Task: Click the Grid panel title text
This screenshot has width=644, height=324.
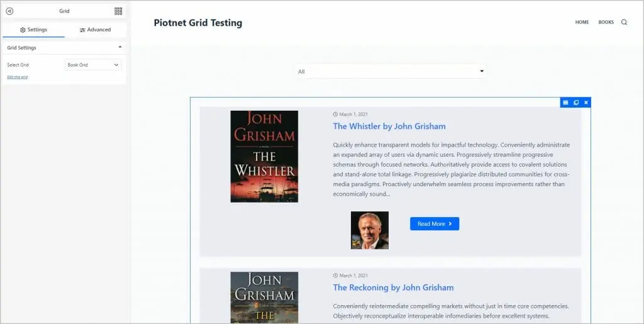Action: click(x=64, y=11)
